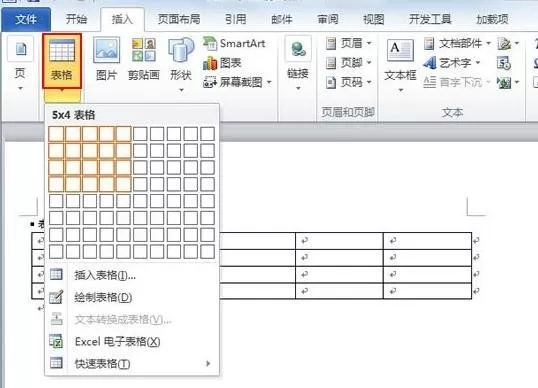Select the 10x1 top-right grid cell
538x388 pixels.
click(208, 134)
